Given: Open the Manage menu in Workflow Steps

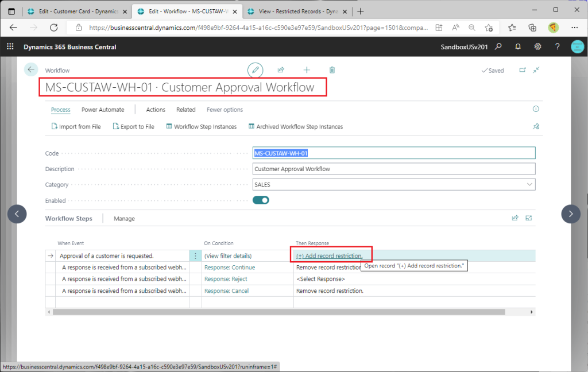Looking at the screenshot, I should coord(124,219).
